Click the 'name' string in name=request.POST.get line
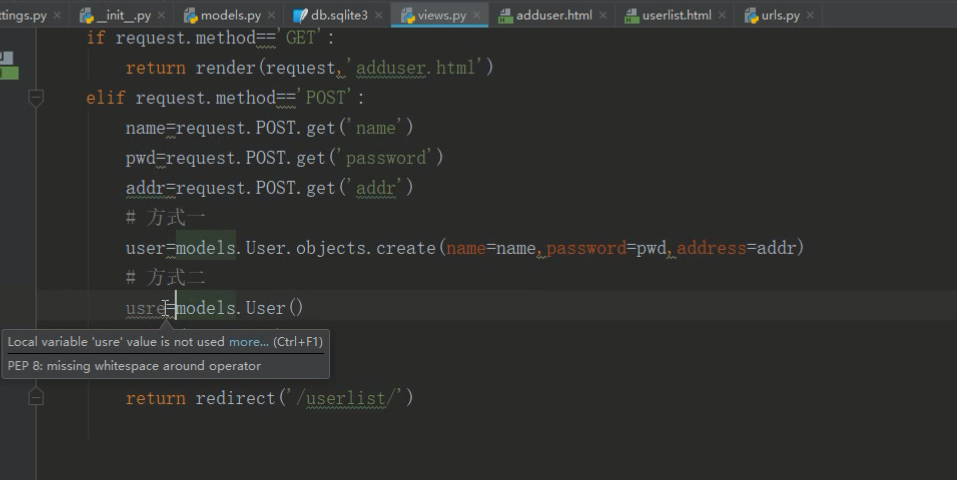 coord(375,128)
